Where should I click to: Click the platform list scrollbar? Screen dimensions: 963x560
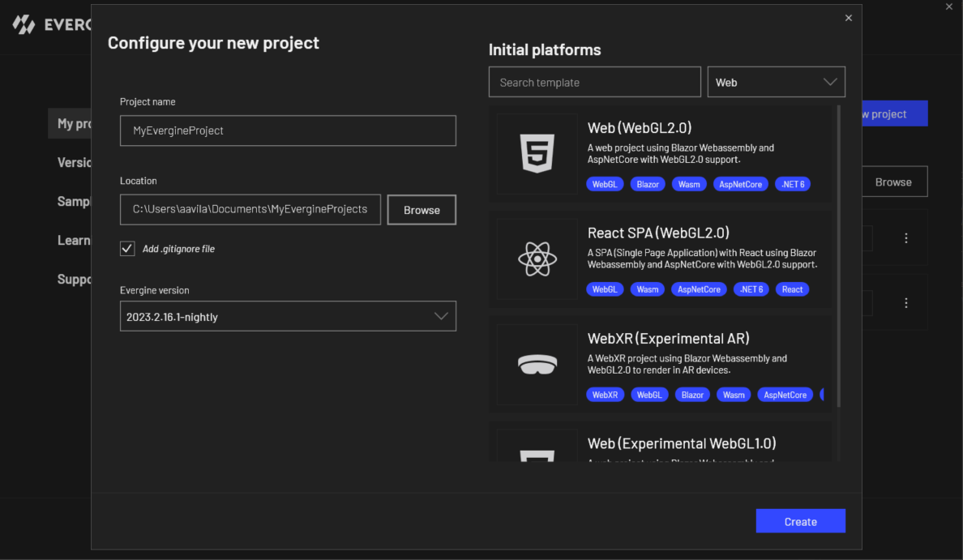coord(839,255)
